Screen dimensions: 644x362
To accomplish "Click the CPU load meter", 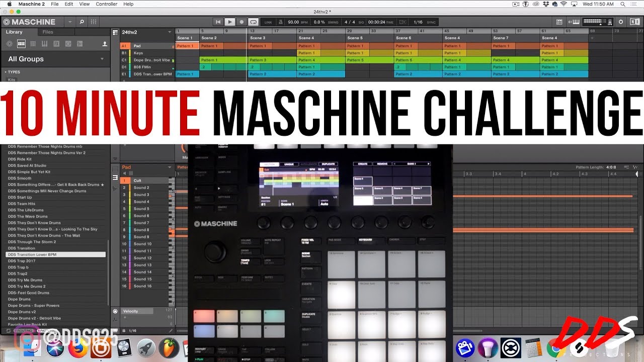I will tap(598, 22).
